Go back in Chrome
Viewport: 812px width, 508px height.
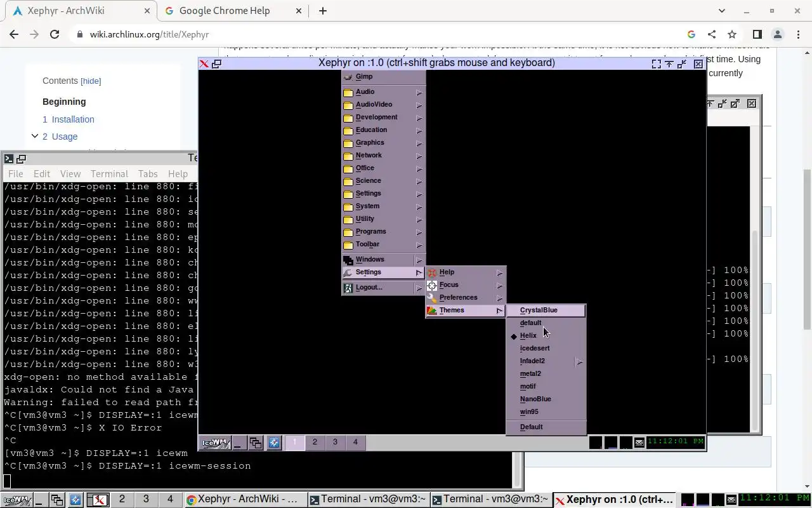click(14, 34)
